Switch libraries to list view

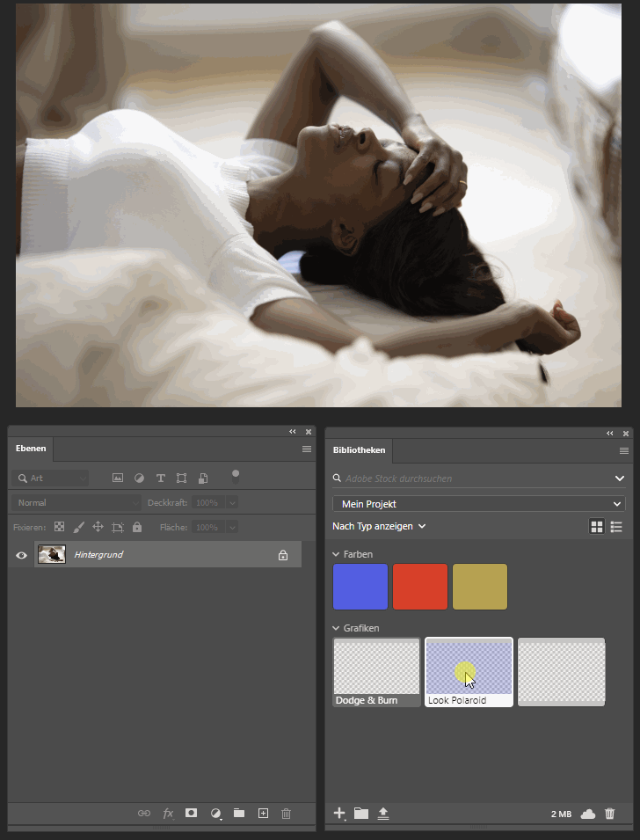[616, 526]
